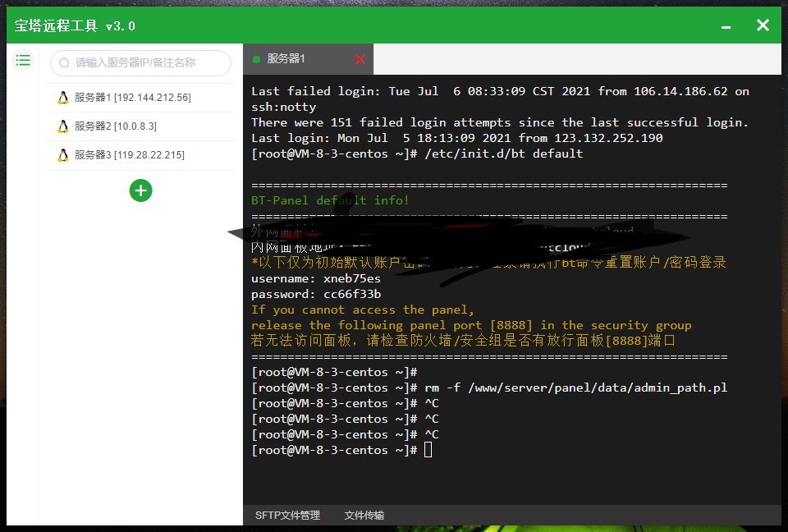Select the Linux penguin icon for 服务器1
Image resolution: width=788 pixels, height=532 pixels.
click(63, 98)
